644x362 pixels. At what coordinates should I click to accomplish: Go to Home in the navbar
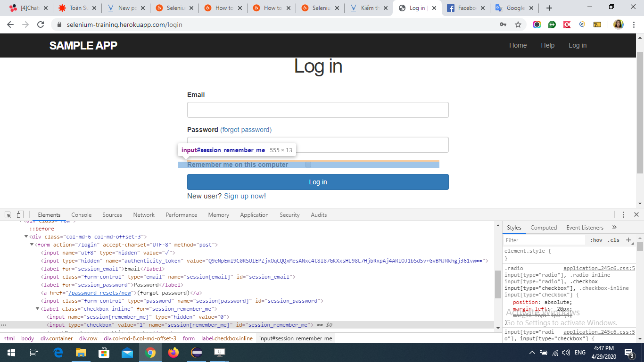pos(518,45)
